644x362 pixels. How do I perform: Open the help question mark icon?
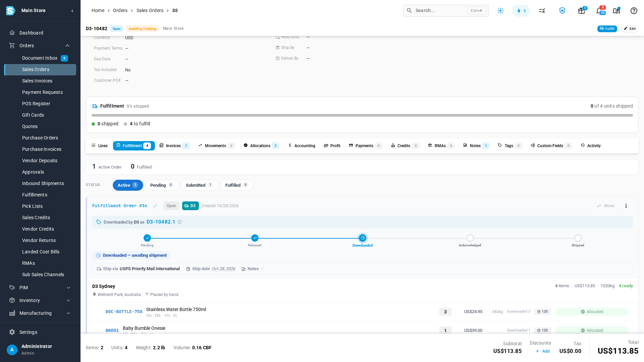coord(634,11)
